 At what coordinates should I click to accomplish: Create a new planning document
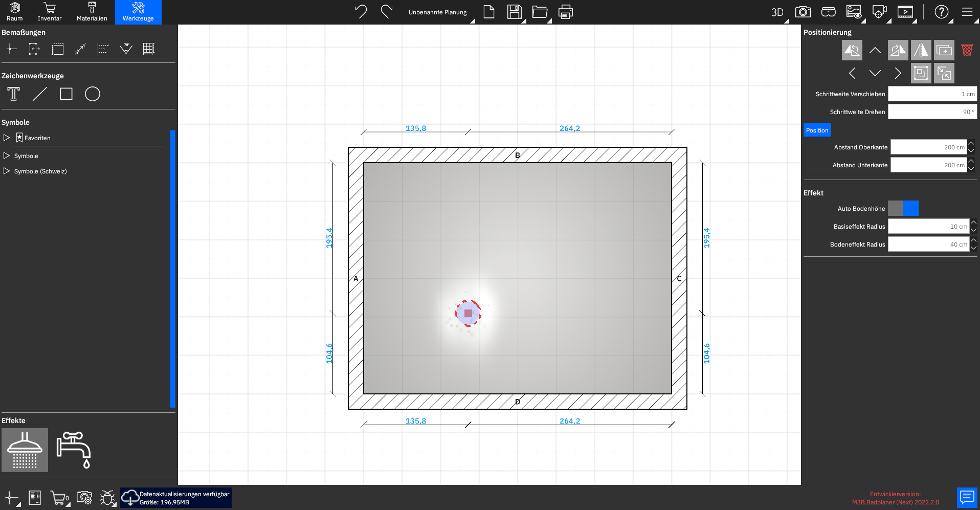coord(489,11)
